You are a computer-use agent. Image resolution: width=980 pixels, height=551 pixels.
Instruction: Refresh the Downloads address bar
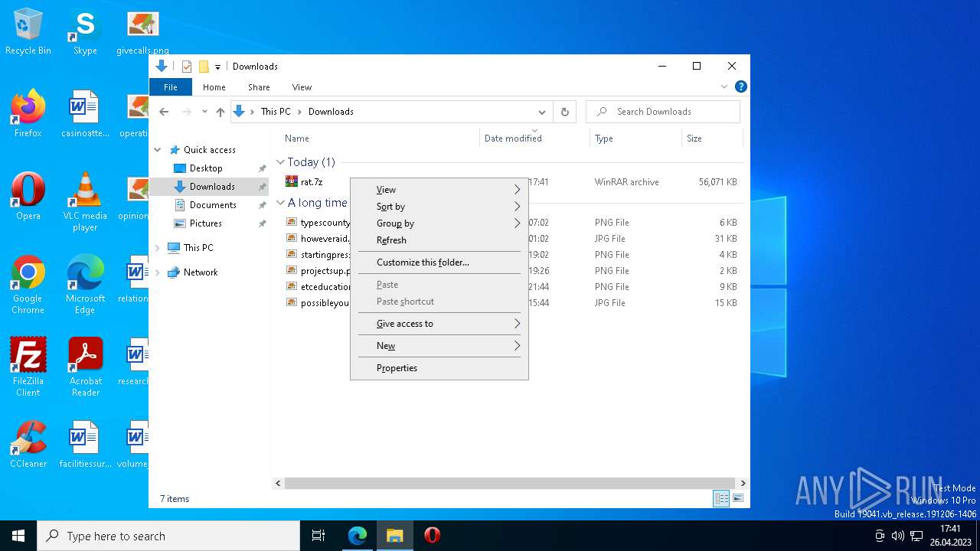(564, 112)
